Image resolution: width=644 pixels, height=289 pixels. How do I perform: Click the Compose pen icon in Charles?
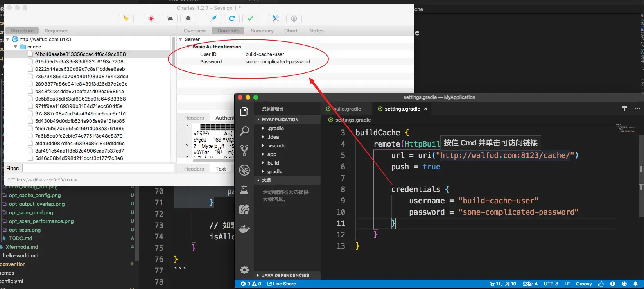pos(213,18)
